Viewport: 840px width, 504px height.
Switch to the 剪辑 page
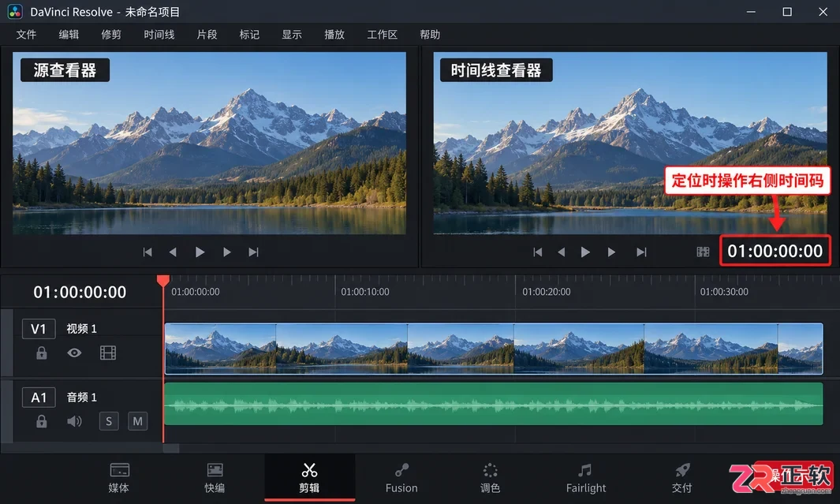click(x=310, y=478)
